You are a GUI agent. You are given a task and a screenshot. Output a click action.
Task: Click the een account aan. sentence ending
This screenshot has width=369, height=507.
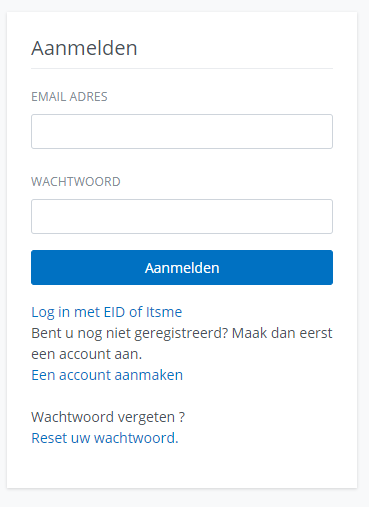click(x=87, y=354)
